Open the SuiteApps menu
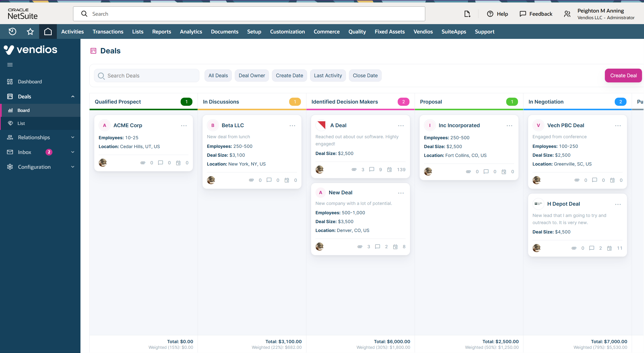This screenshot has height=353, width=644. coord(454,31)
